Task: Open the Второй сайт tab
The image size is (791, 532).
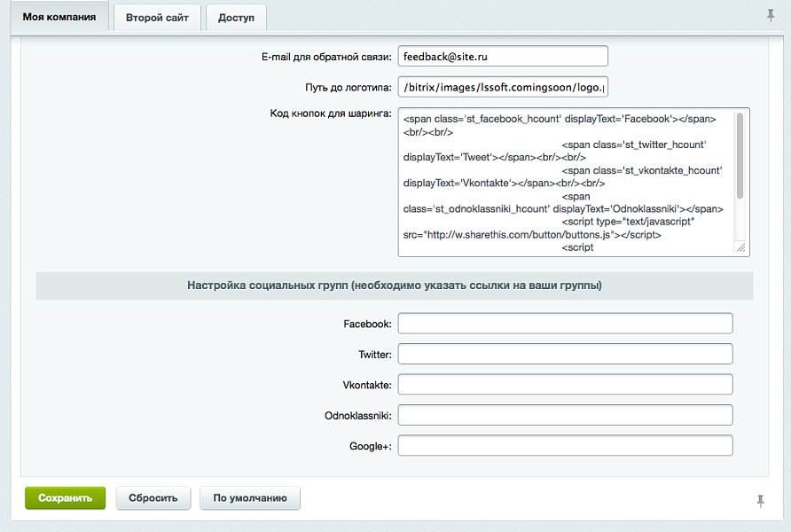Action: point(157,18)
